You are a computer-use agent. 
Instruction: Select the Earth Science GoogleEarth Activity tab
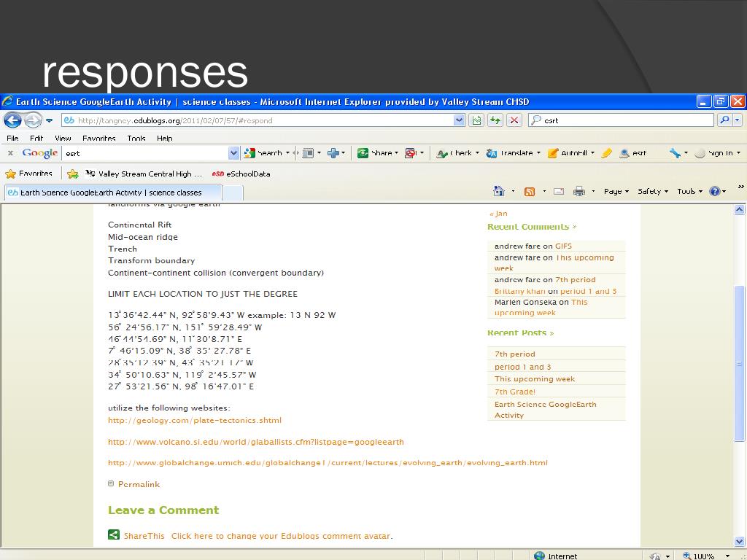point(113,192)
